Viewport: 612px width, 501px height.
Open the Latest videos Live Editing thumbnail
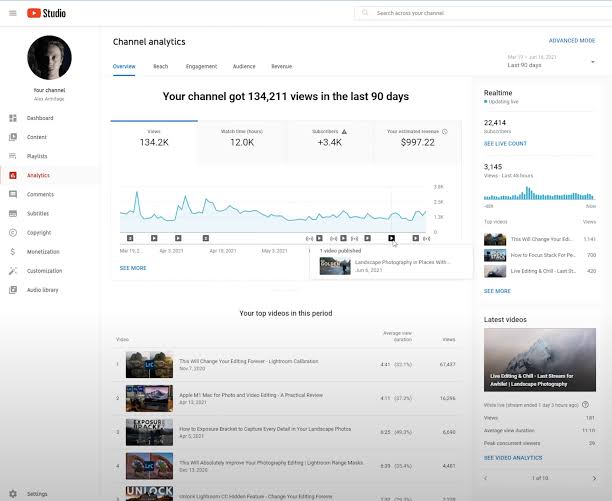tap(540, 360)
